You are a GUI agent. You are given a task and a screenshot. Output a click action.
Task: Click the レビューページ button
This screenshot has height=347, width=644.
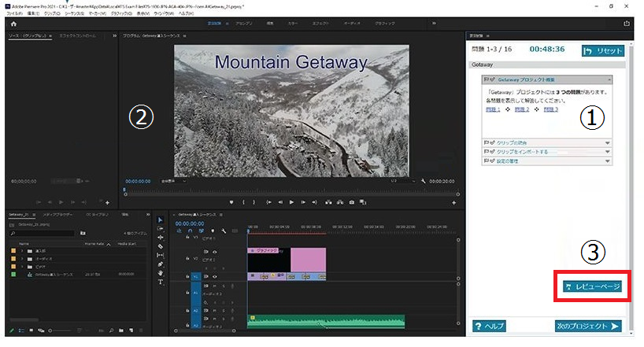(592, 286)
